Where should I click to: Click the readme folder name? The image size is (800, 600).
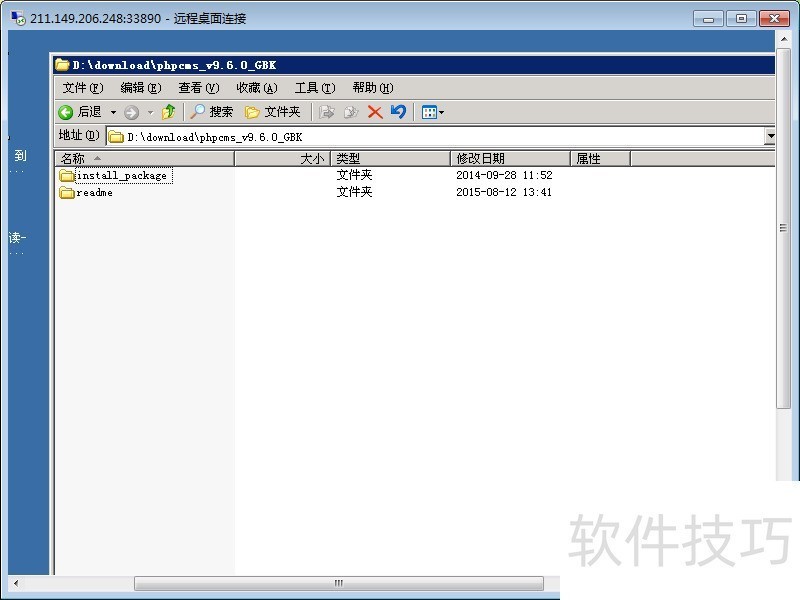(94, 192)
